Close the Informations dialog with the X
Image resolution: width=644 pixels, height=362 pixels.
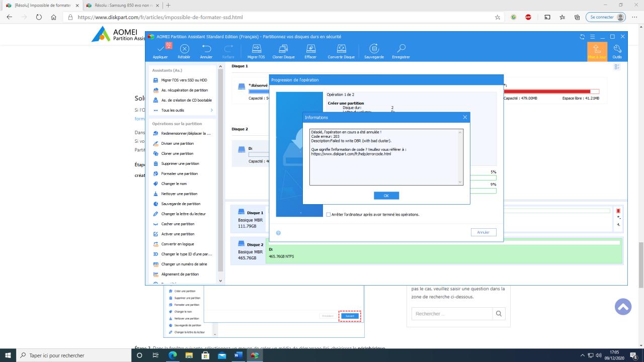(465, 117)
